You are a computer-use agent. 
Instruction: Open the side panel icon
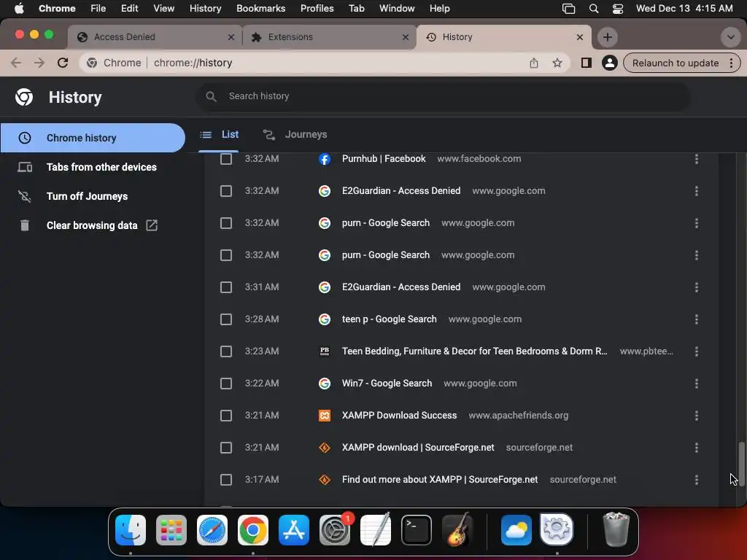pos(586,63)
